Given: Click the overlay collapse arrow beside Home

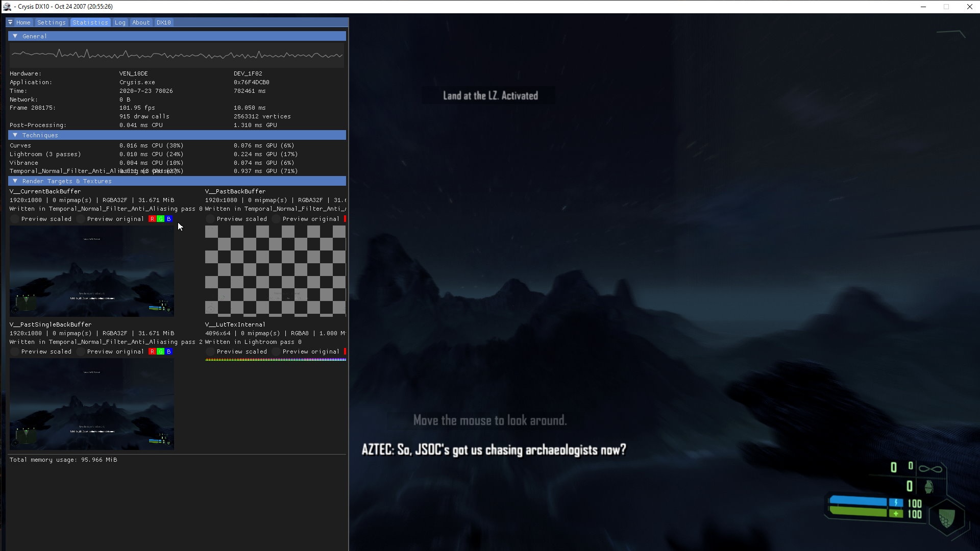Looking at the screenshot, I should [x=10, y=22].
